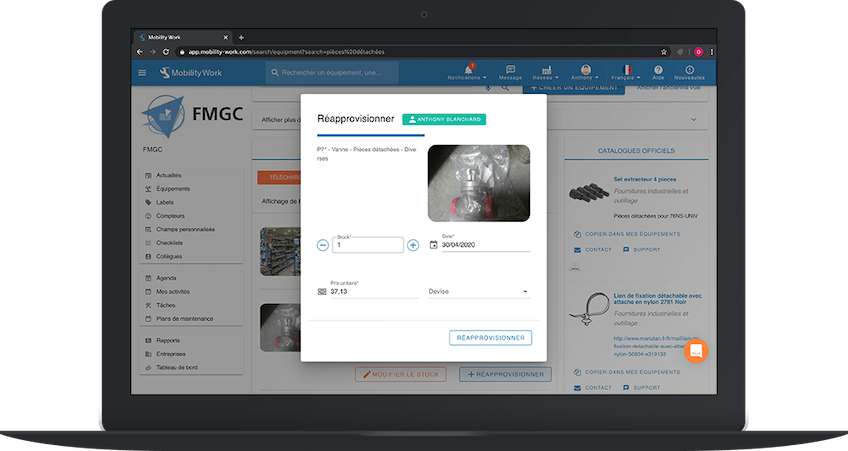Click the orange Télécharger button
The image size is (848, 451).
pyautogui.click(x=279, y=177)
